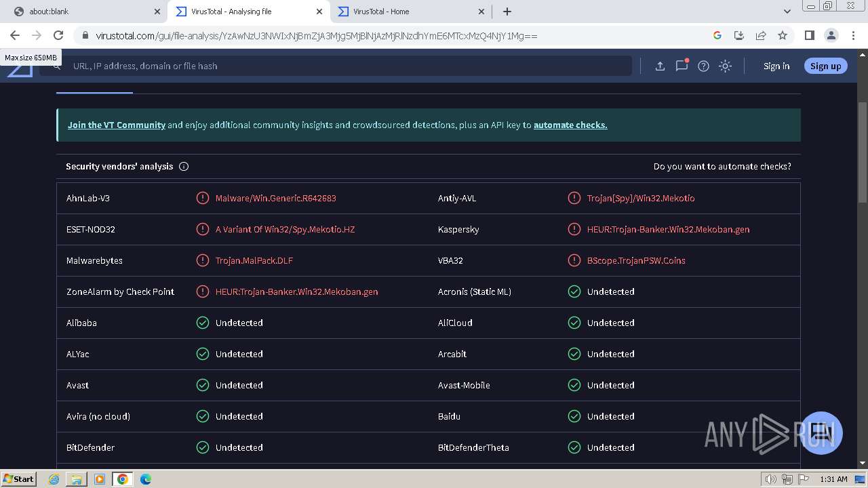868x488 pixels.
Task: Reload the current page
Action: tap(58, 35)
